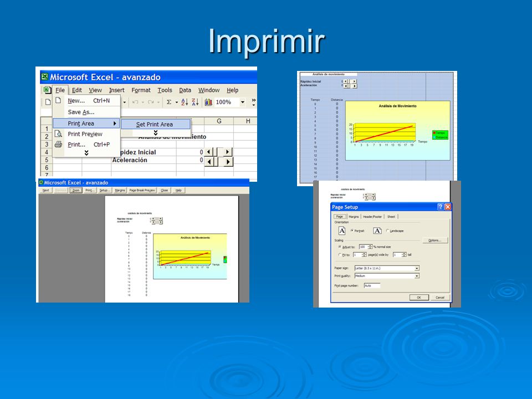Switch to the Header/Footer tab

[x=372, y=217]
